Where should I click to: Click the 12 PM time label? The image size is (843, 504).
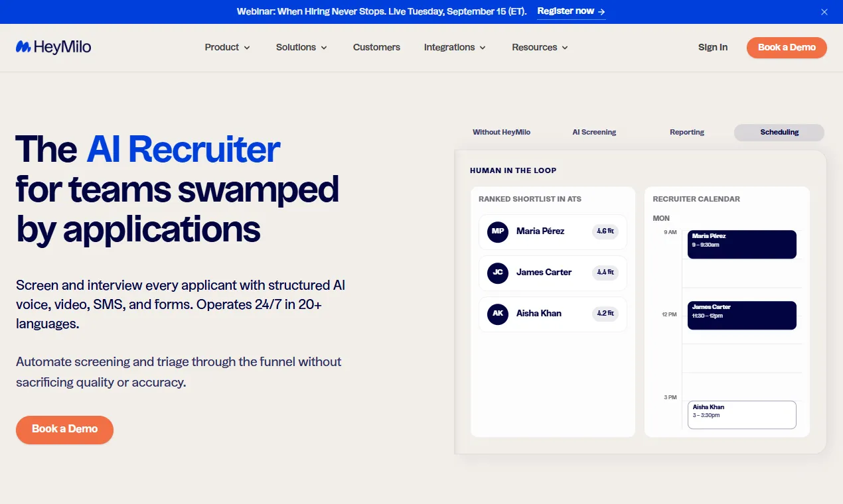(669, 314)
